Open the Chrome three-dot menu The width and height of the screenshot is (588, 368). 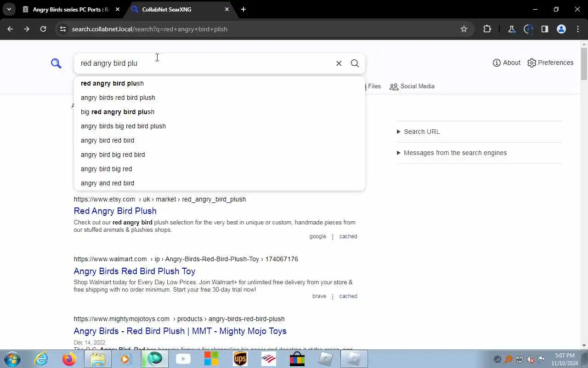click(x=578, y=29)
